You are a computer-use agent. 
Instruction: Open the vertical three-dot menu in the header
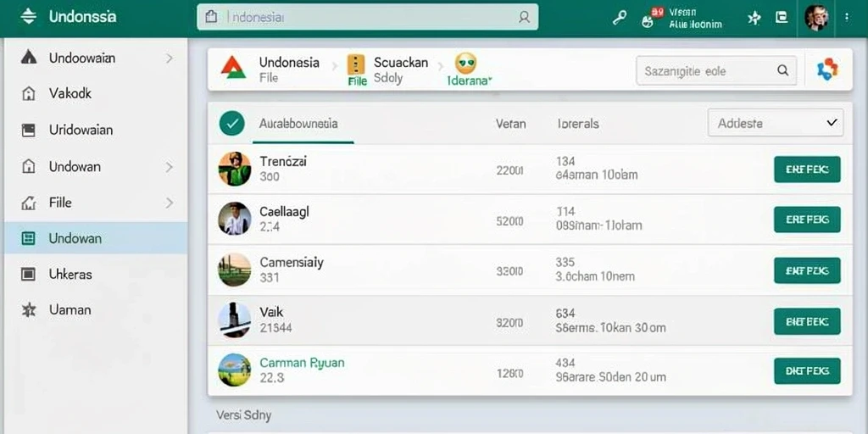click(x=846, y=17)
